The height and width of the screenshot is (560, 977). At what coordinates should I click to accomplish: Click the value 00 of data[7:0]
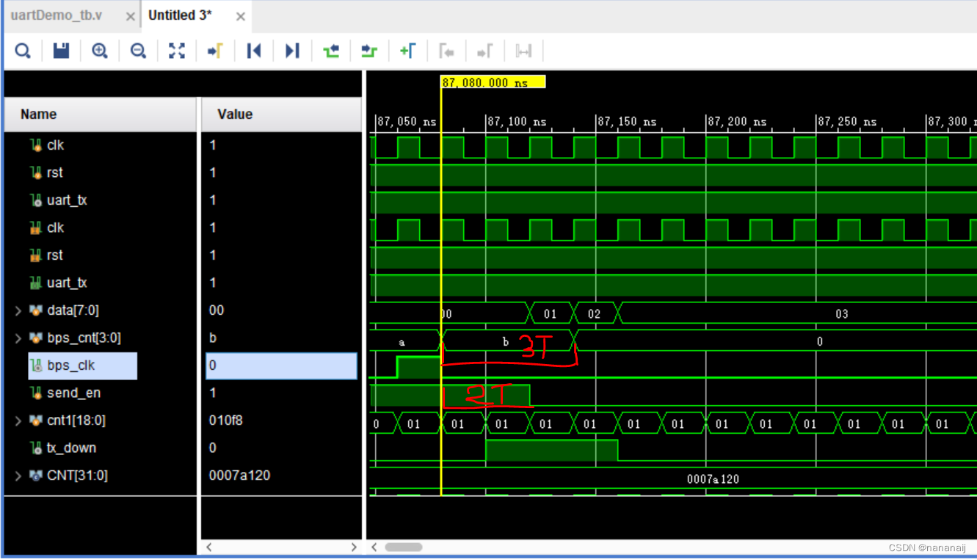pos(216,310)
